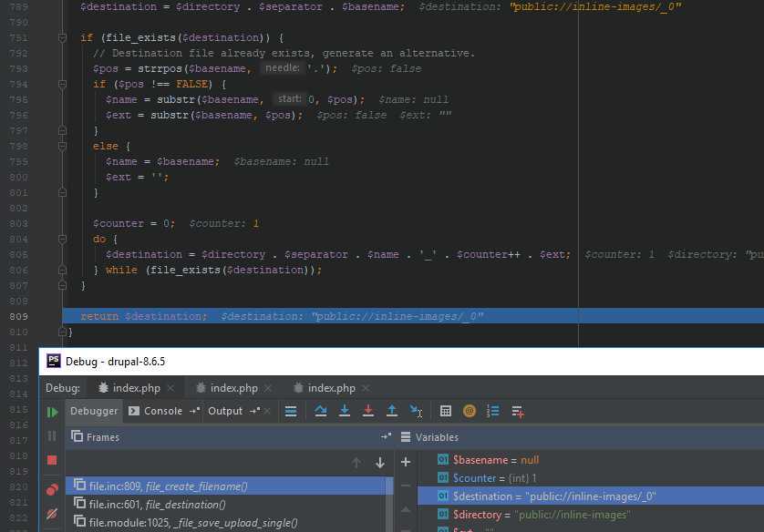
Task: Collapse the do-while loop block
Action: point(61,239)
